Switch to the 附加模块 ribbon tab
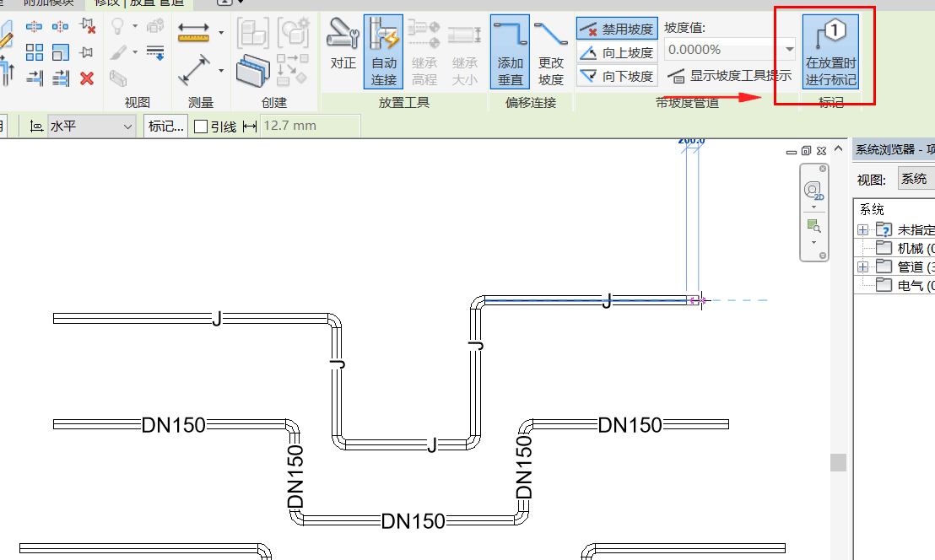This screenshot has width=935, height=560. [49, 3]
